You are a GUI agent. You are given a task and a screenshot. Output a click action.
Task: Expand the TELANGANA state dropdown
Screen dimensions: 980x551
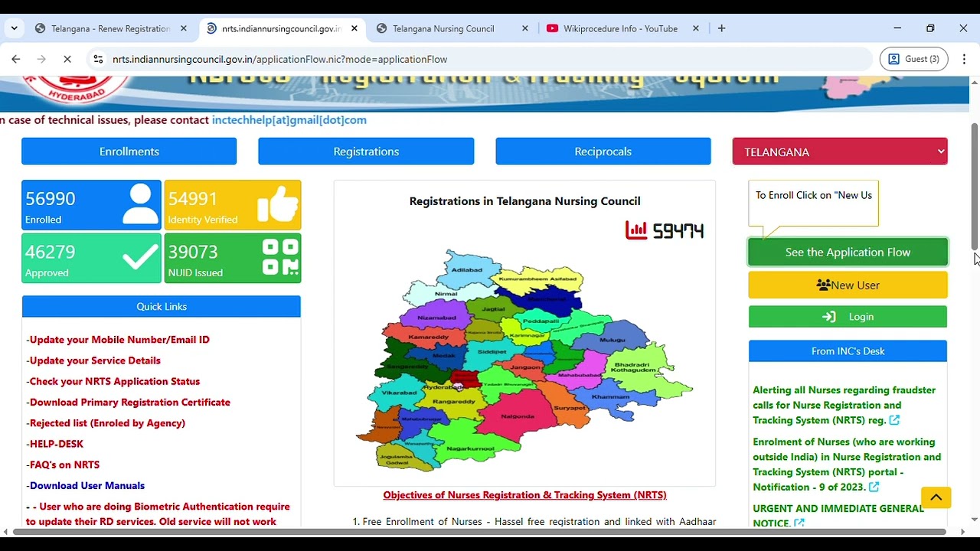tap(840, 152)
